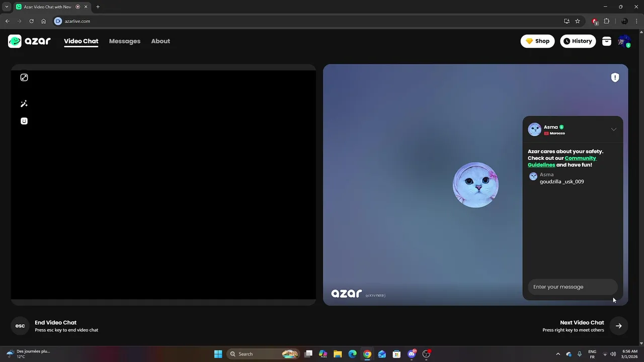The image size is (644, 362).
Task: Install the app via address bar icon
Action: 567,21
